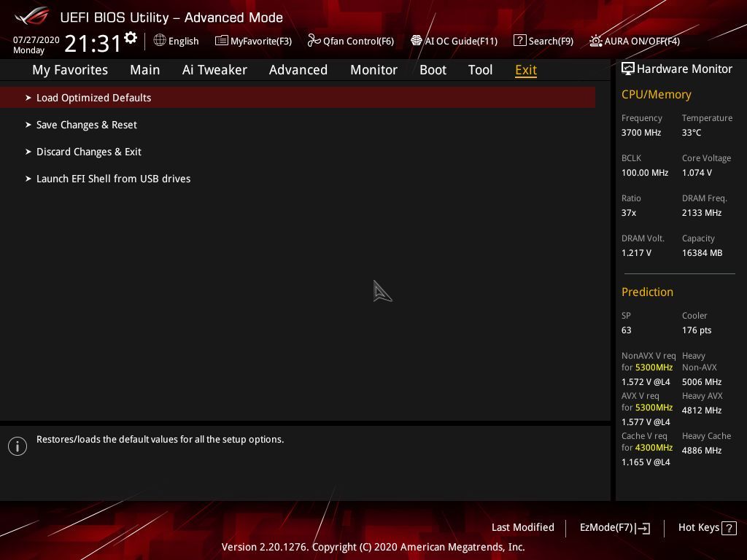Open the Boot tab
The image size is (747, 560).
pyautogui.click(x=433, y=70)
